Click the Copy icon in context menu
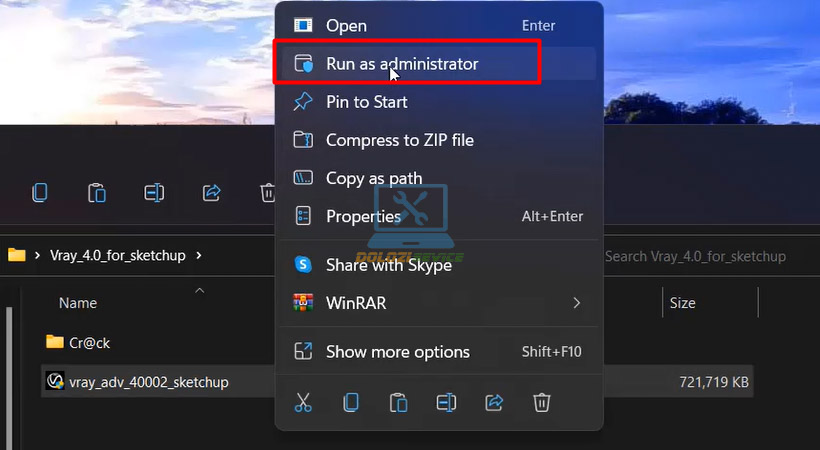 (351, 402)
